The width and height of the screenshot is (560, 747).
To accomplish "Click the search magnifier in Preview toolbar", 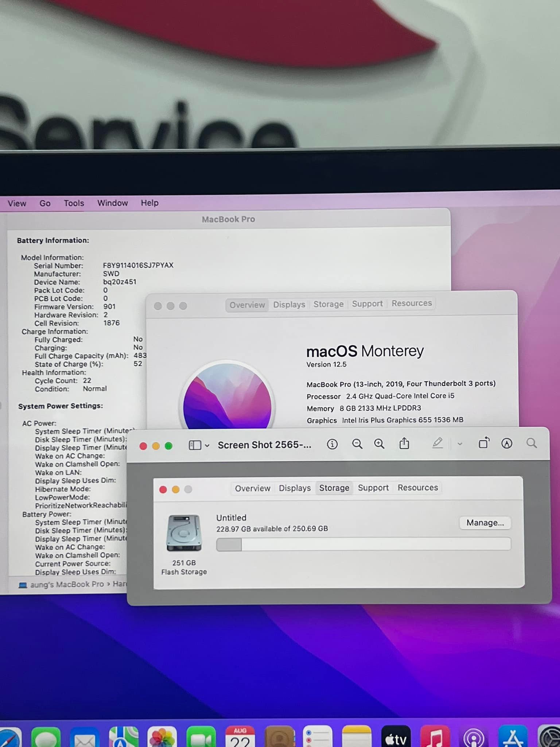I will [x=532, y=443].
